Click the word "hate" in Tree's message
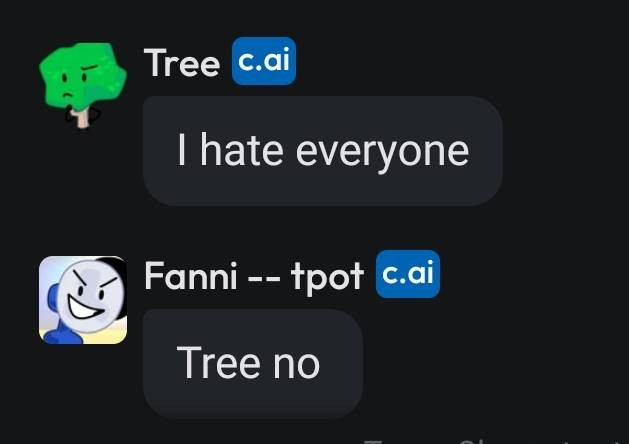This screenshot has height=444, width=629. coord(241,150)
